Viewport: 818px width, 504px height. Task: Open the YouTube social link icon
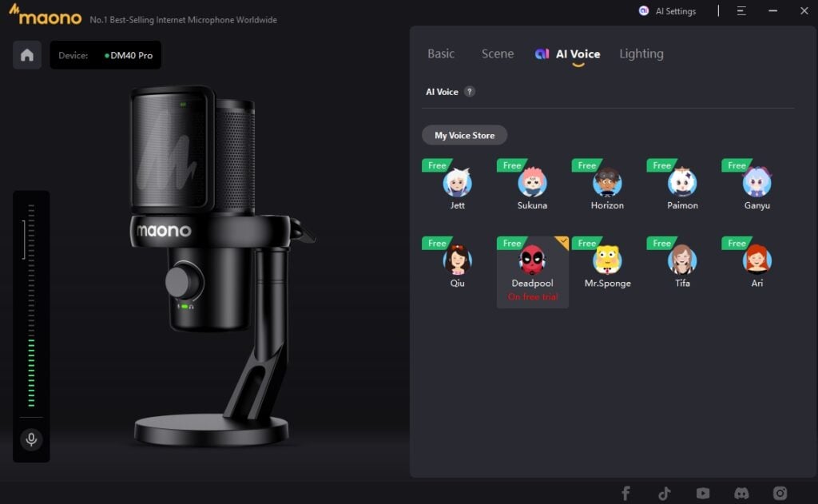coord(703,493)
